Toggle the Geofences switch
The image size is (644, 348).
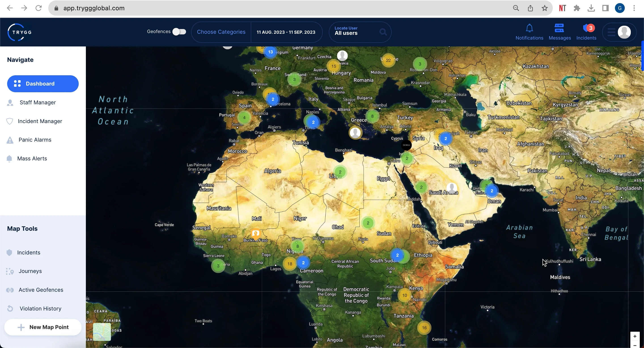[x=179, y=32]
